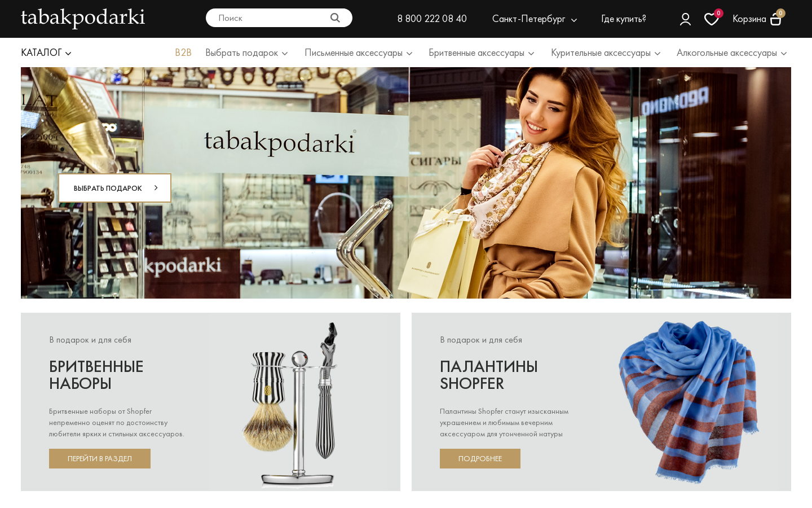Expand Бритвенные аксессуары menu
The image size is (812, 508).
coord(482,53)
